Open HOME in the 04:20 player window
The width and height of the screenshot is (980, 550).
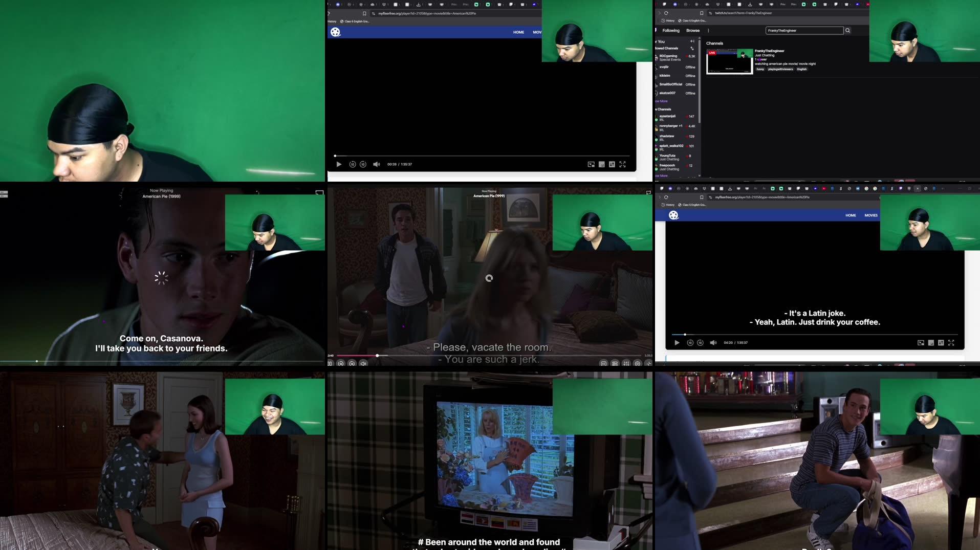click(851, 215)
